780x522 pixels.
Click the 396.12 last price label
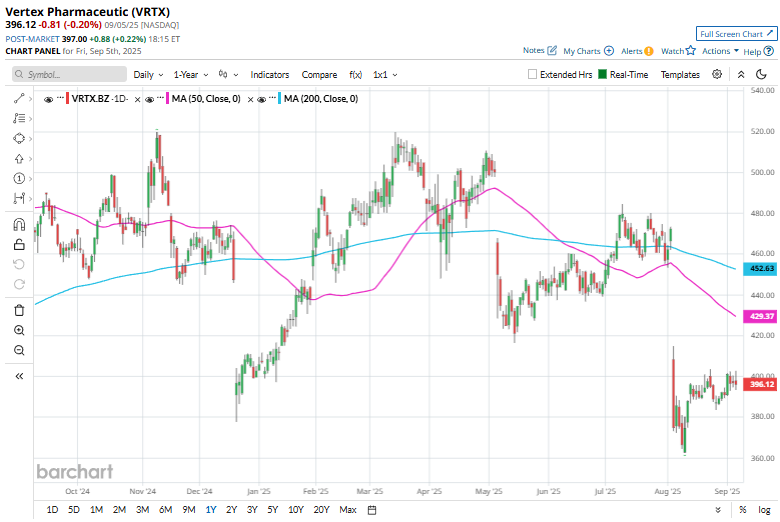(x=760, y=384)
